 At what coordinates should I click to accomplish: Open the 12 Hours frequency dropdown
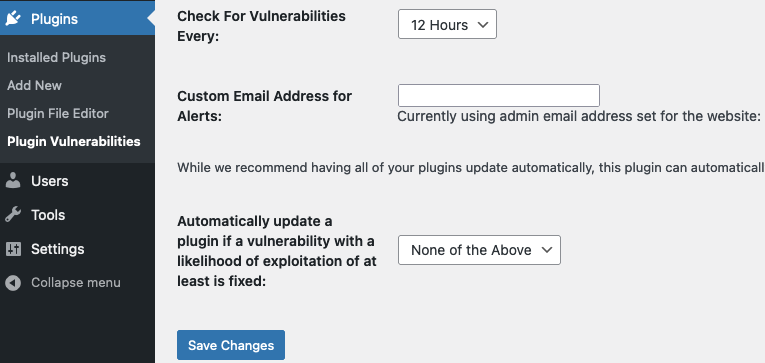[447, 24]
